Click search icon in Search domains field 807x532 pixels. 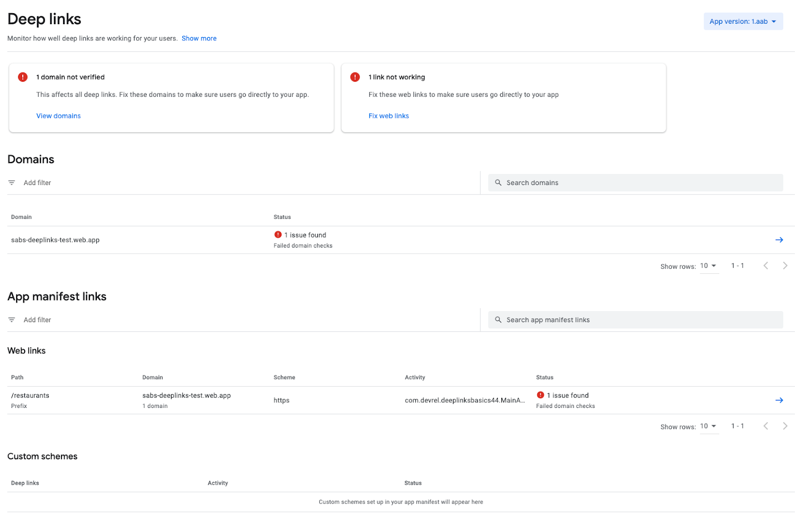pyautogui.click(x=498, y=183)
